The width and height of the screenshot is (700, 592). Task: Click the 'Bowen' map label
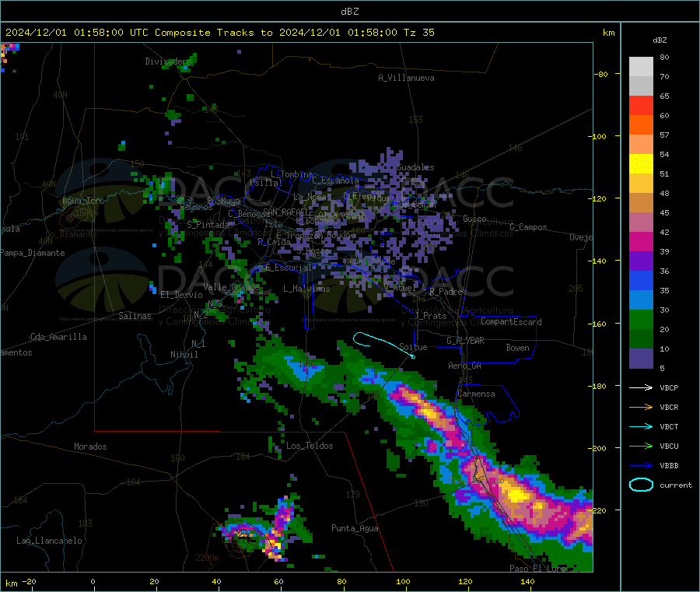pyautogui.click(x=517, y=348)
